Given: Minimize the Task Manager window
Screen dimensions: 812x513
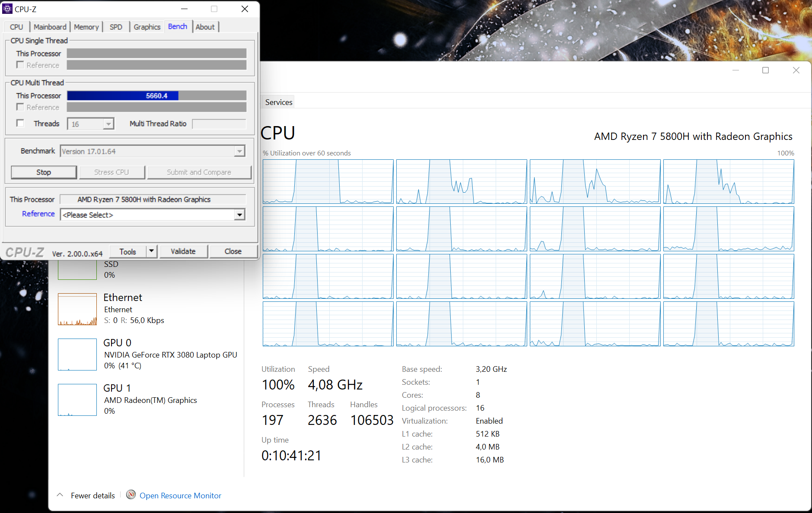Looking at the screenshot, I should (736, 70).
